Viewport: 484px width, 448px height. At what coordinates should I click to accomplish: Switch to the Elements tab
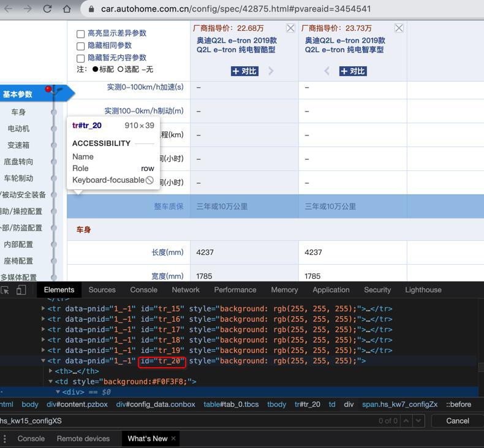(59, 290)
